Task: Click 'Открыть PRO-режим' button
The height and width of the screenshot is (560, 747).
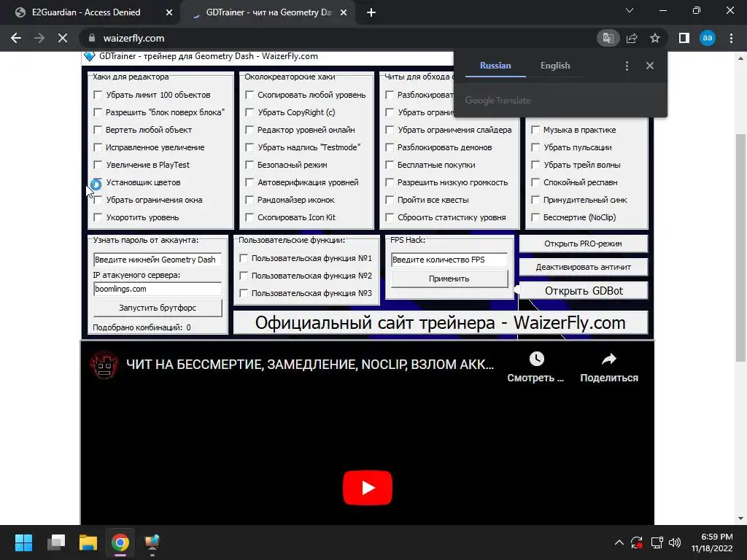Action: coord(583,244)
